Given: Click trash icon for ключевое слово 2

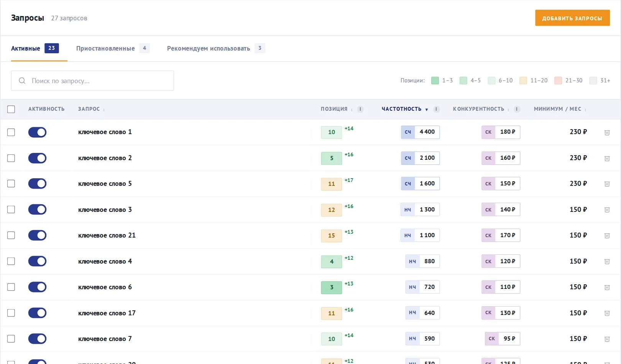Looking at the screenshot, I should (x=607, y=158).
